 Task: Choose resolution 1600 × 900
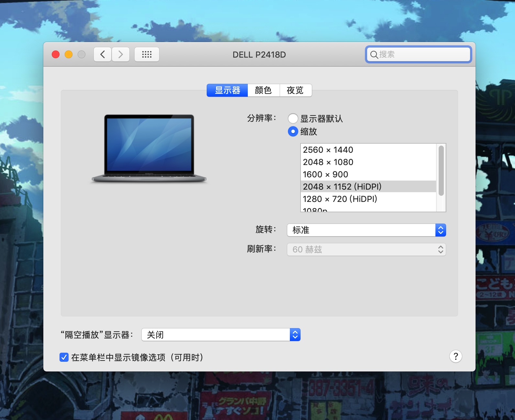click(x=368, y=174)
